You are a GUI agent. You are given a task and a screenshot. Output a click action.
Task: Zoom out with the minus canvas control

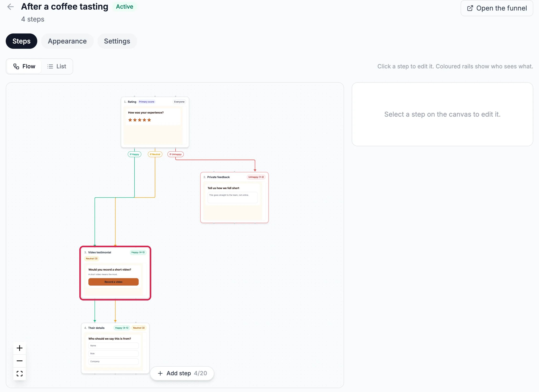tap(20, 361)
